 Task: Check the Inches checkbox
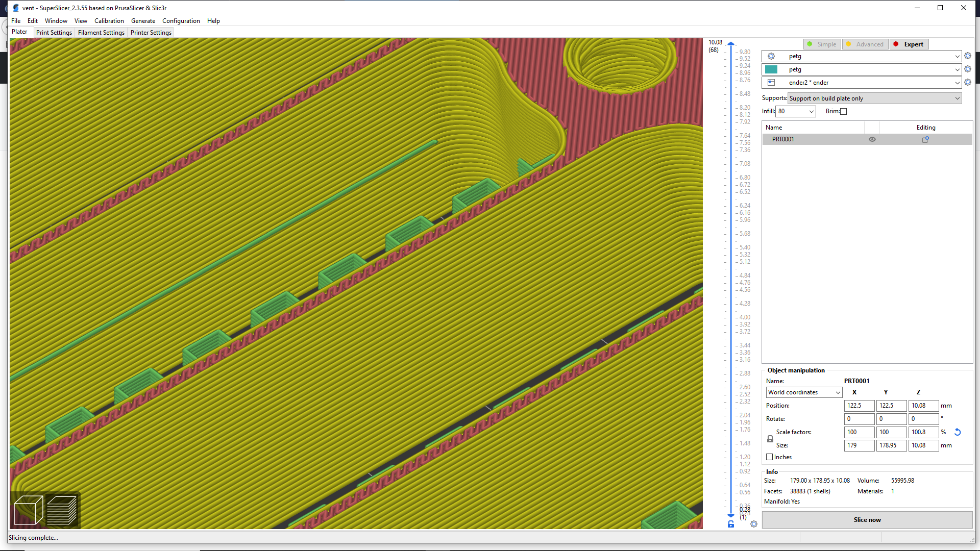tap(769, 457)
